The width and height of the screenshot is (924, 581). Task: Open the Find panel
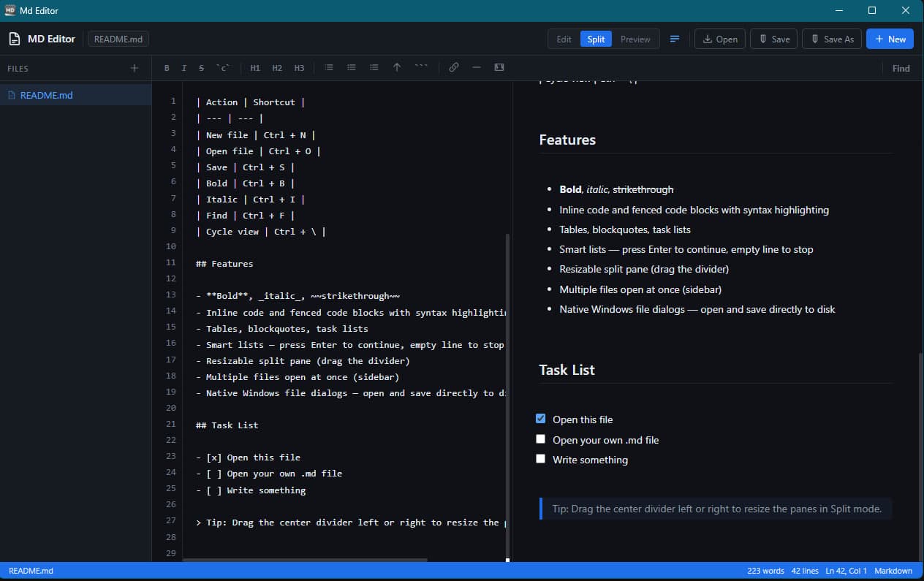tap(901, 68)
